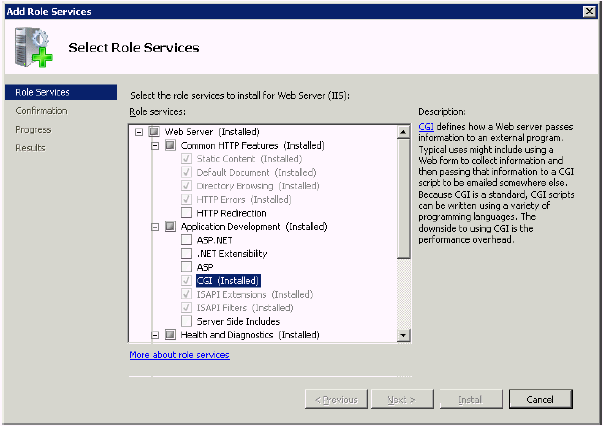The image size is (603, 426).
Task: Collapse the Application Development node
Action: [155, 227]
